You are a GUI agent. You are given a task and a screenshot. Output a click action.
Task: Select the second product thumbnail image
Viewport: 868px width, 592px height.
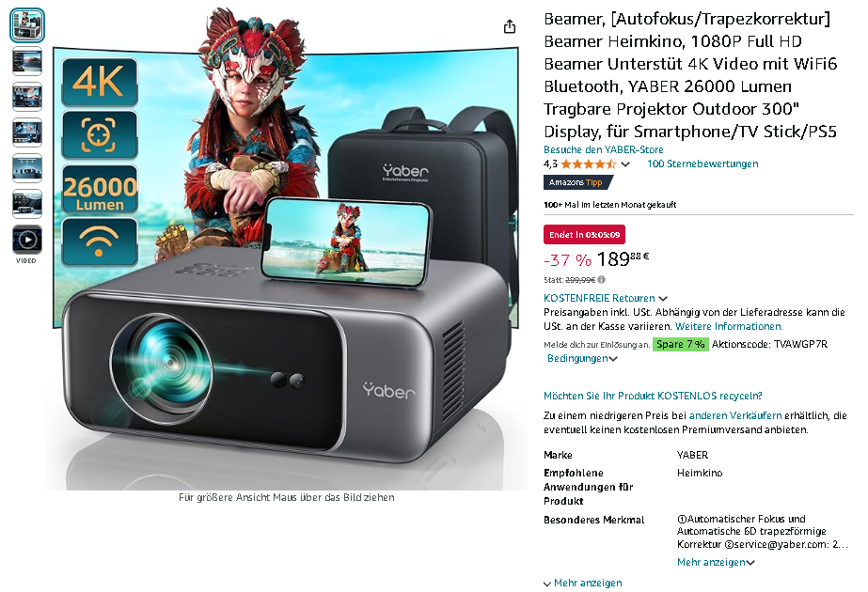(26, 61)
